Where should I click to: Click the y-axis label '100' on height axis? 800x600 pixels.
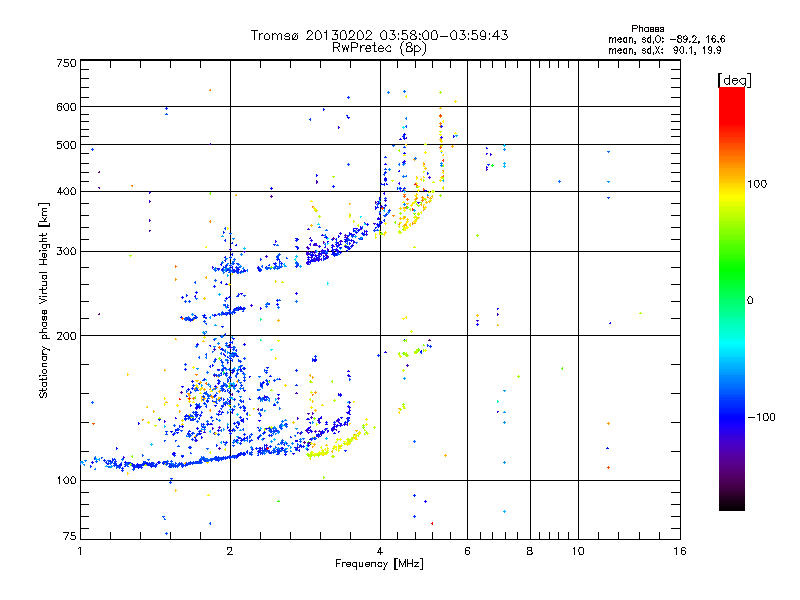tap(66, 480)
